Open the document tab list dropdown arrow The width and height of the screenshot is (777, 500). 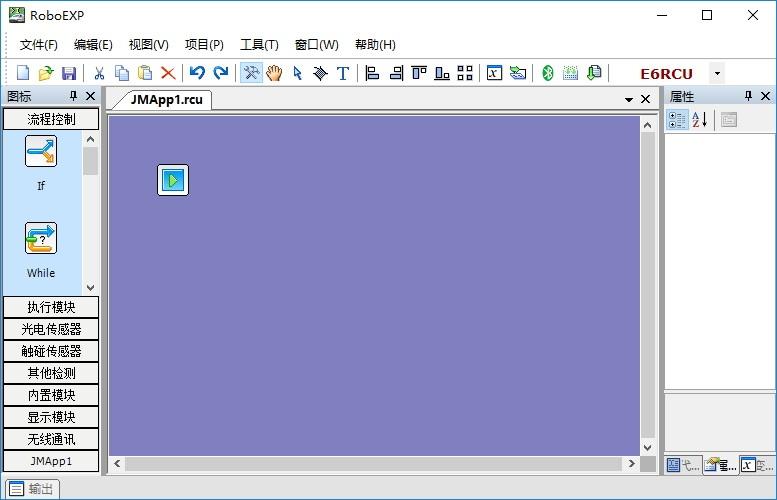point(629,100)
